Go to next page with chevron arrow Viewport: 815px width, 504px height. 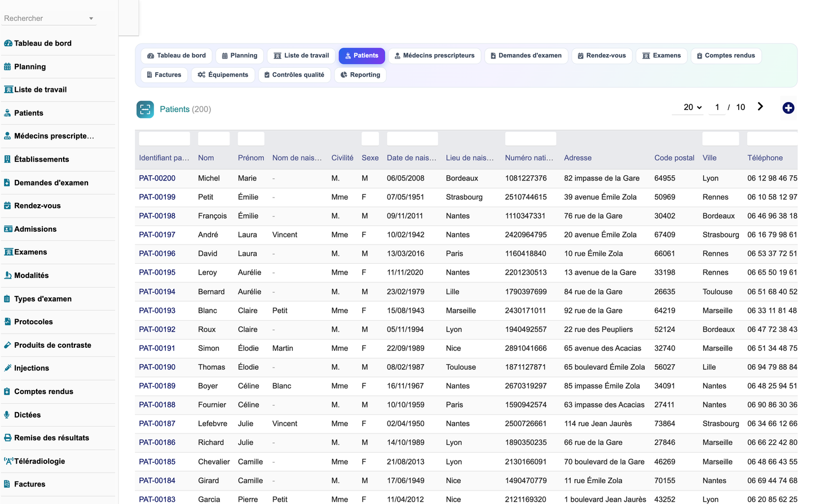pyautogui.click(x=760, y=107)
